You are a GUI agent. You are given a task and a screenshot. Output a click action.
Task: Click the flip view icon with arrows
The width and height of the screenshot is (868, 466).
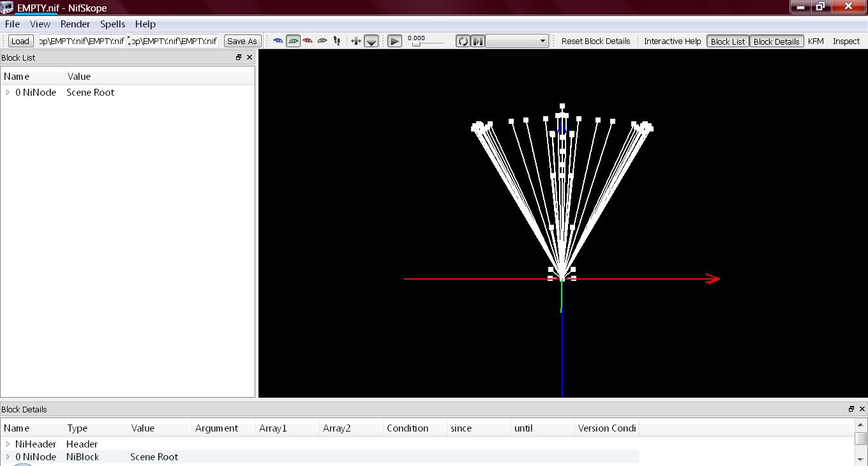coord(356,41)
